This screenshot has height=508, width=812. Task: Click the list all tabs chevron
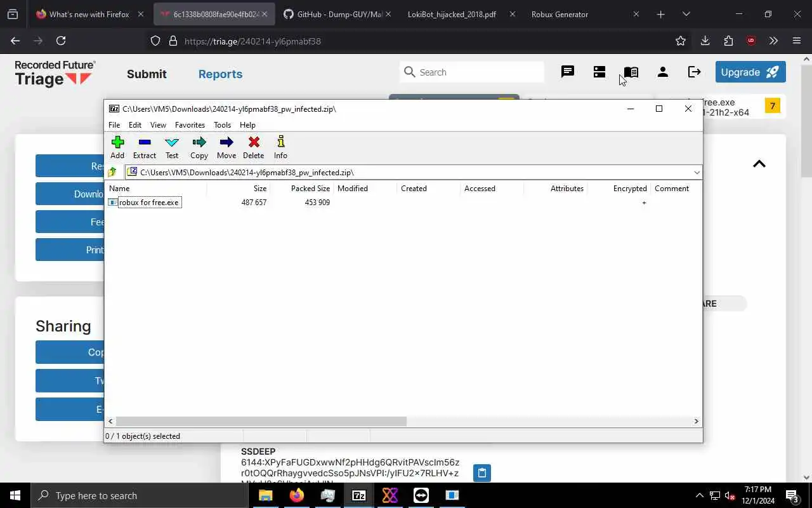686,14
